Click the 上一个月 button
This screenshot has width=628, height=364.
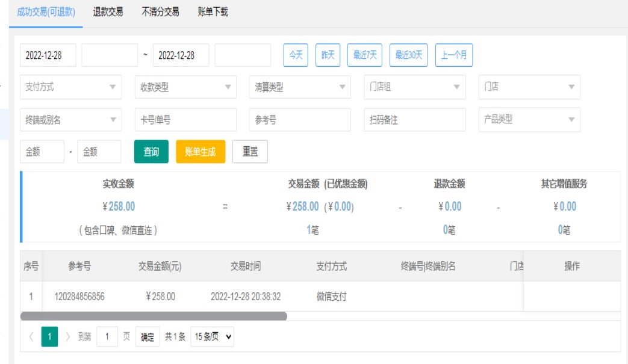click(x=454, y=55)
